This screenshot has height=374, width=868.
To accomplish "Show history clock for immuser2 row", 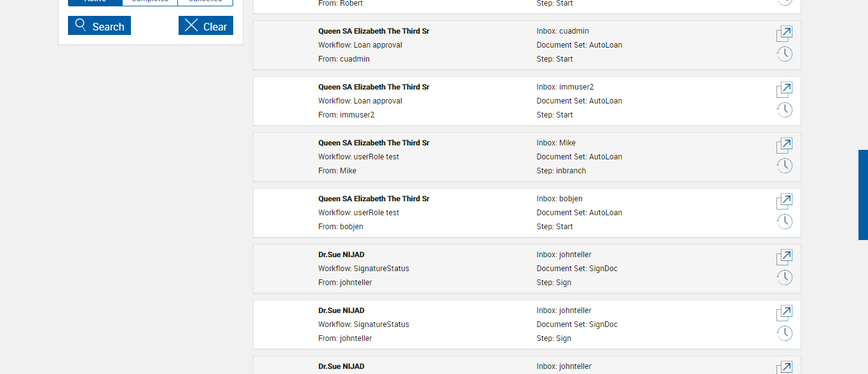I will coord(784,110).
